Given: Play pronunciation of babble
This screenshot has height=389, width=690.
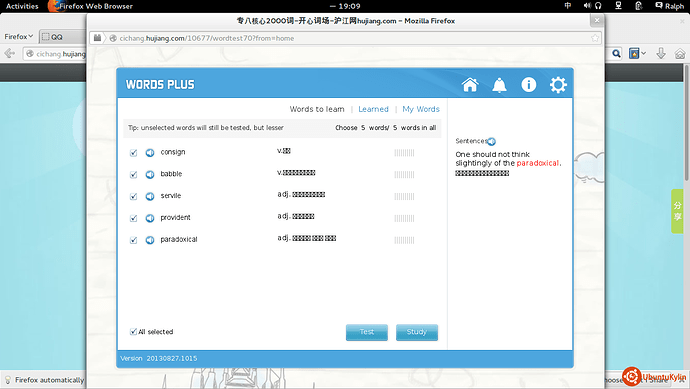Looking at the screenshot, I should pyautogui.click(x=150, y=175).
